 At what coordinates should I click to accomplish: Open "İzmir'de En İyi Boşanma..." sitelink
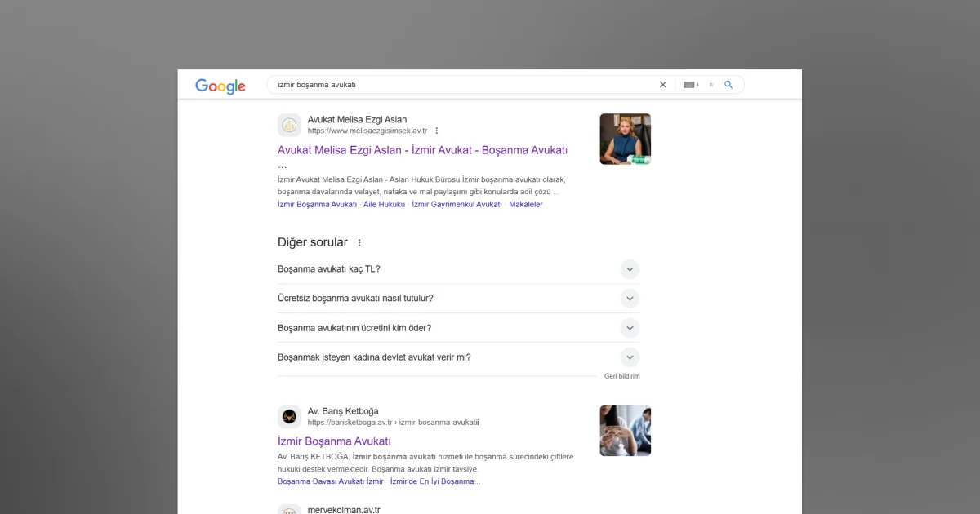(435, 481)
